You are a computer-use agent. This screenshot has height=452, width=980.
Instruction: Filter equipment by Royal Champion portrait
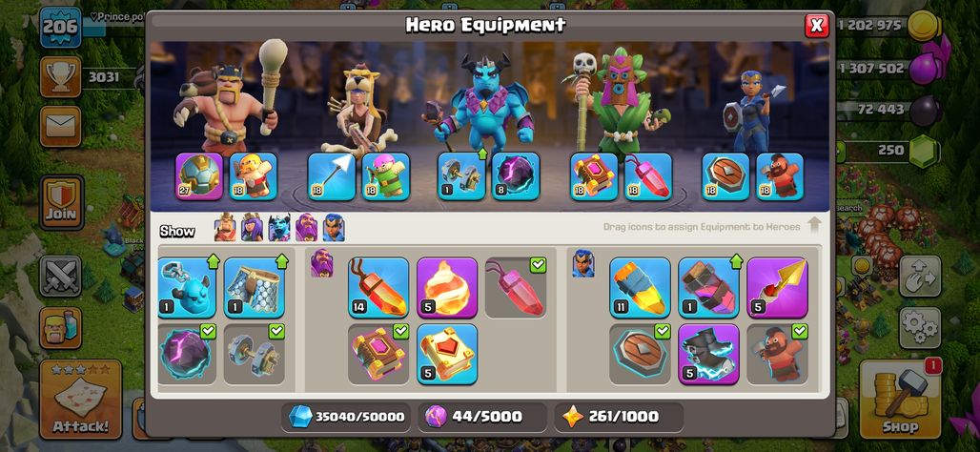pyautogui.click(x=334, y=227)
